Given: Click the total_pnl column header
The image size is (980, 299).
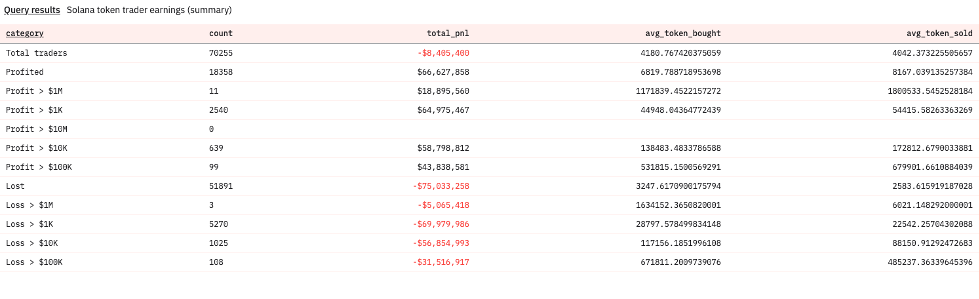Looking at the screenshot, I should (454, 33).
